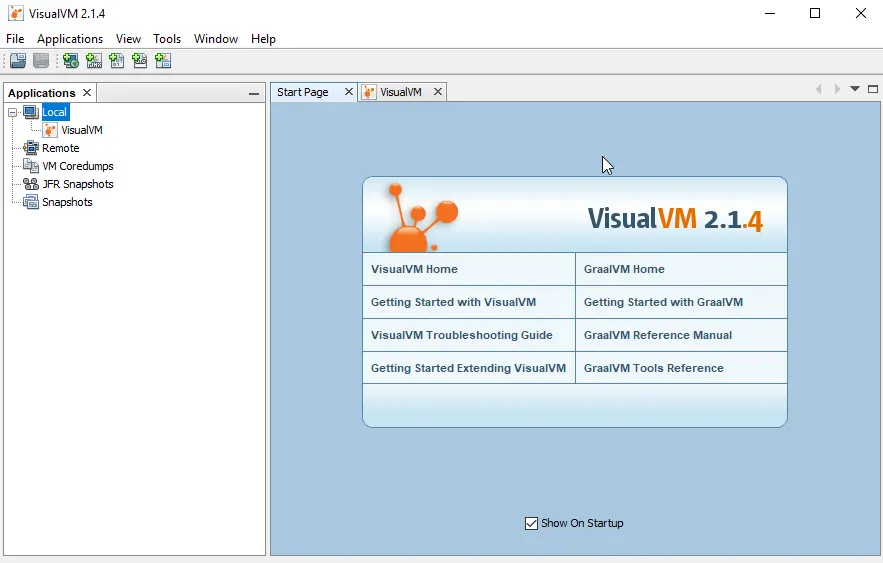Click the Remote hosts icon in tree

click(x=31, y=148)
